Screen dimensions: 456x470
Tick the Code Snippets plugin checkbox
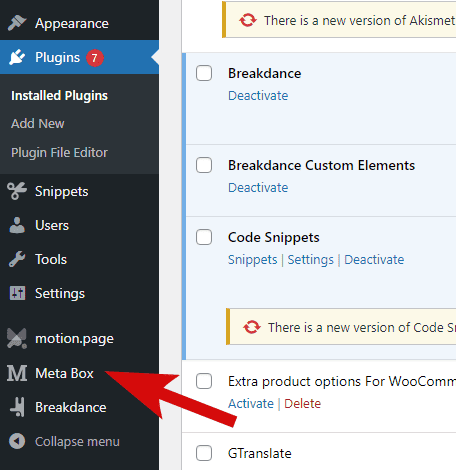click(204, 237)
